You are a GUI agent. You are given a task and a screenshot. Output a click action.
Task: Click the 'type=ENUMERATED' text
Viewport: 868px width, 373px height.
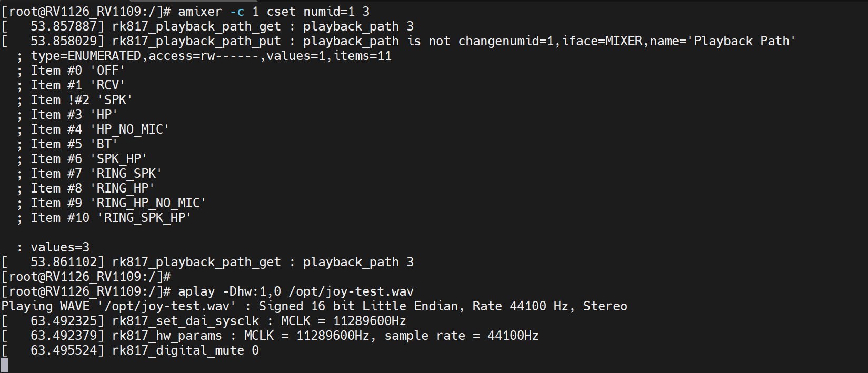click(x=86, y=56)
